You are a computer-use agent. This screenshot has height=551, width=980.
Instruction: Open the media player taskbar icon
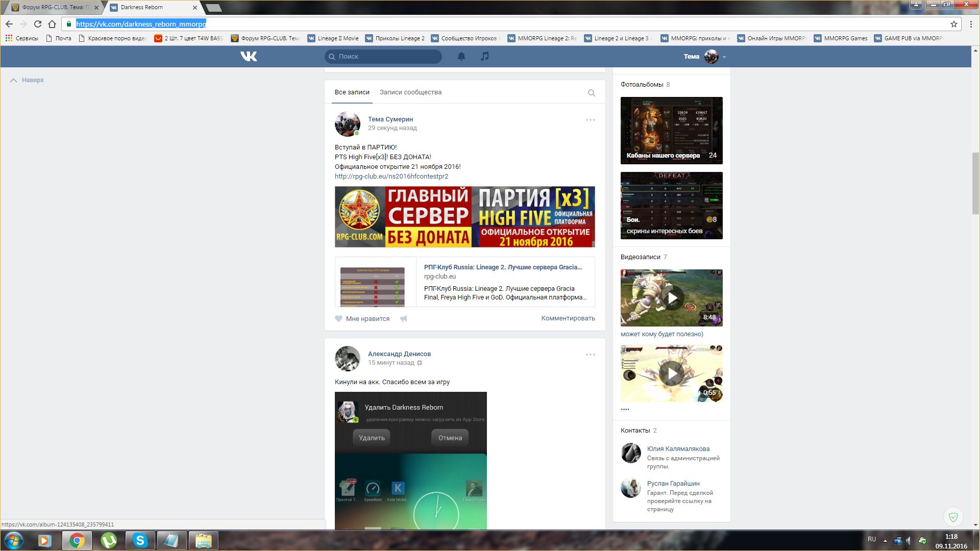45,540
